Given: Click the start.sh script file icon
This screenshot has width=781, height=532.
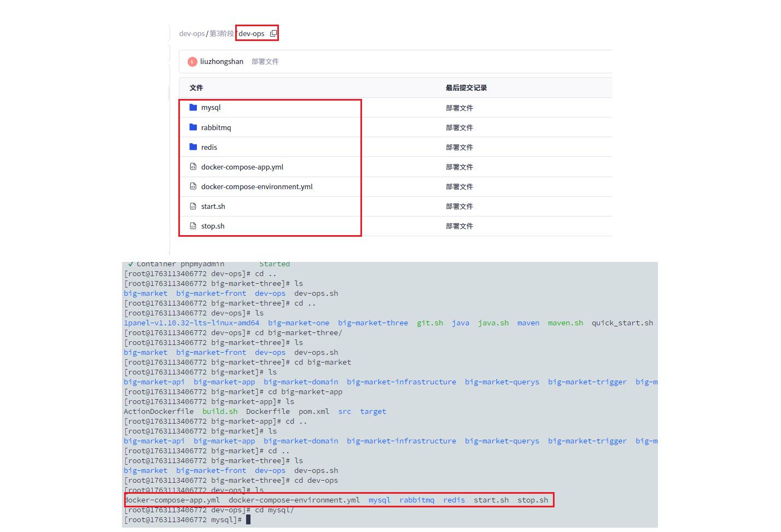Looking at the screenshot, I should (194, 206).
